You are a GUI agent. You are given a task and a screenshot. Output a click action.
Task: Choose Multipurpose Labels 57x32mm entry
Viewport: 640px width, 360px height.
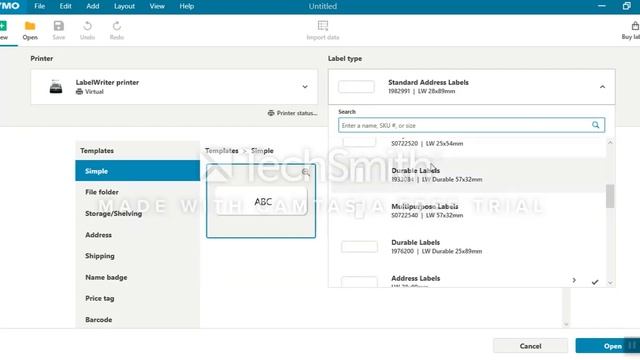click(x=468, y=211)
